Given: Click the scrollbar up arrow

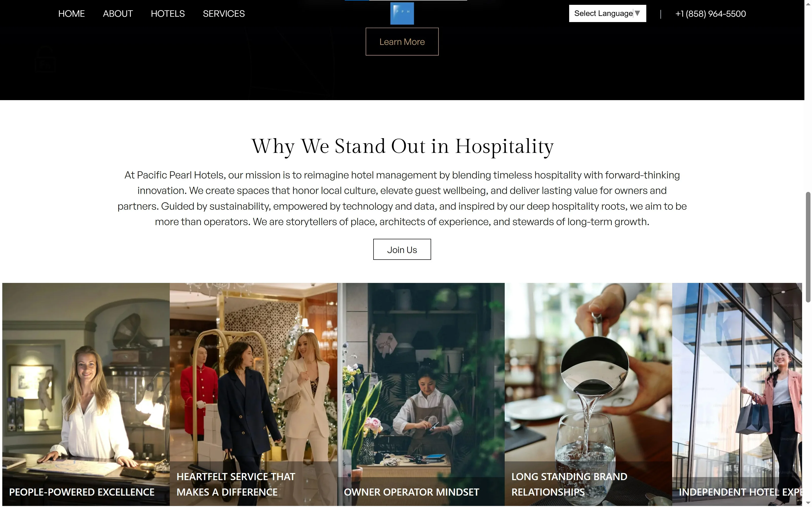Looking at the screenshot, I should pos(808,3).
